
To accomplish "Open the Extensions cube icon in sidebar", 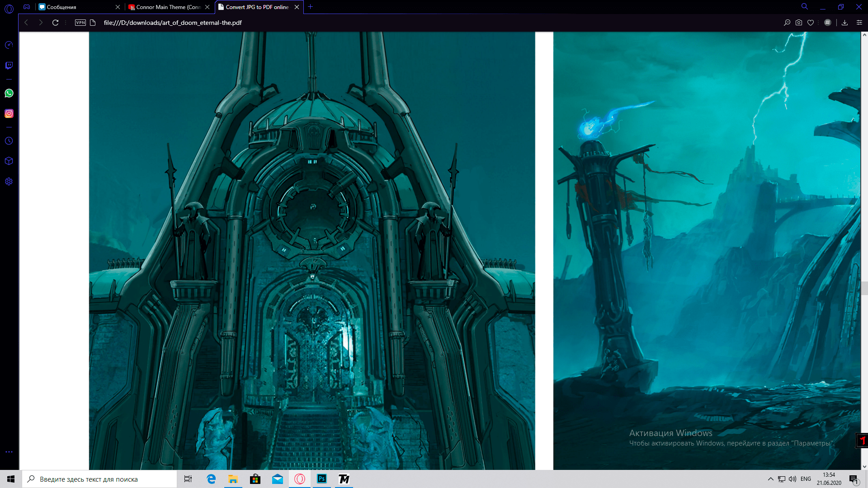I will pos(9,161).
